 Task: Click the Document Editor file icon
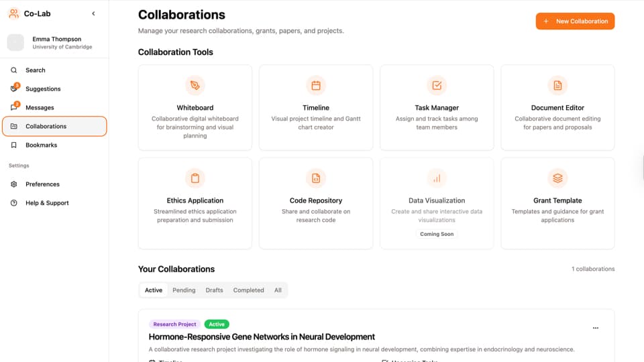pos(557,85)
